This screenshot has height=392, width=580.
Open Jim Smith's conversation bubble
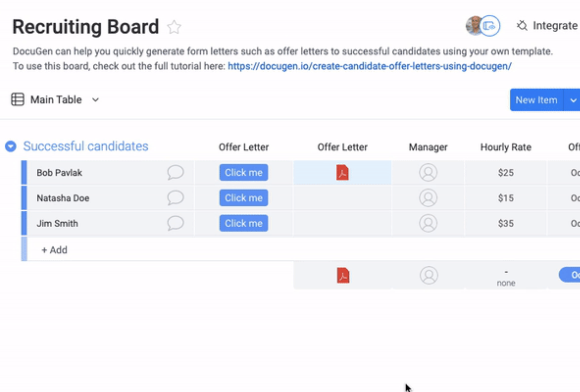point(175,223)
